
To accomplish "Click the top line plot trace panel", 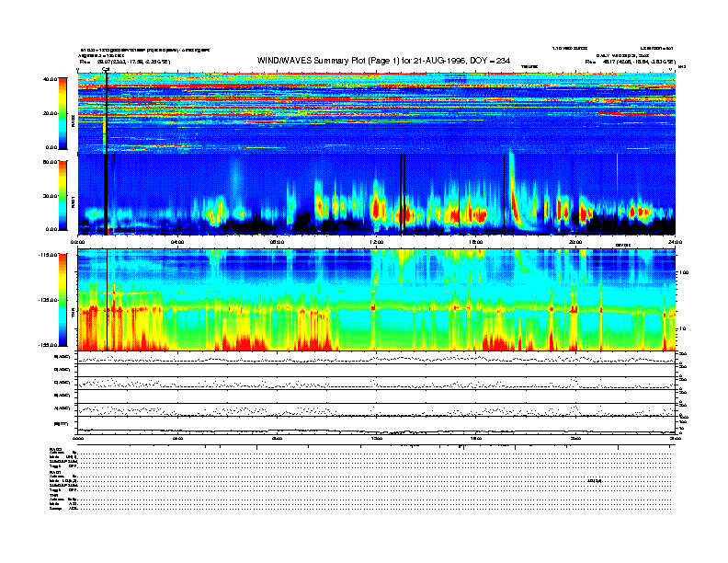I will pos(377,359).
